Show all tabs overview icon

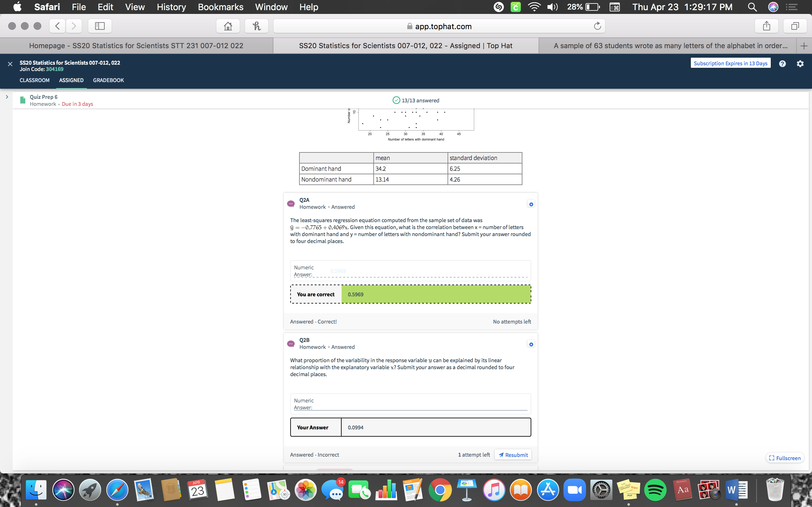click(795, 26)
